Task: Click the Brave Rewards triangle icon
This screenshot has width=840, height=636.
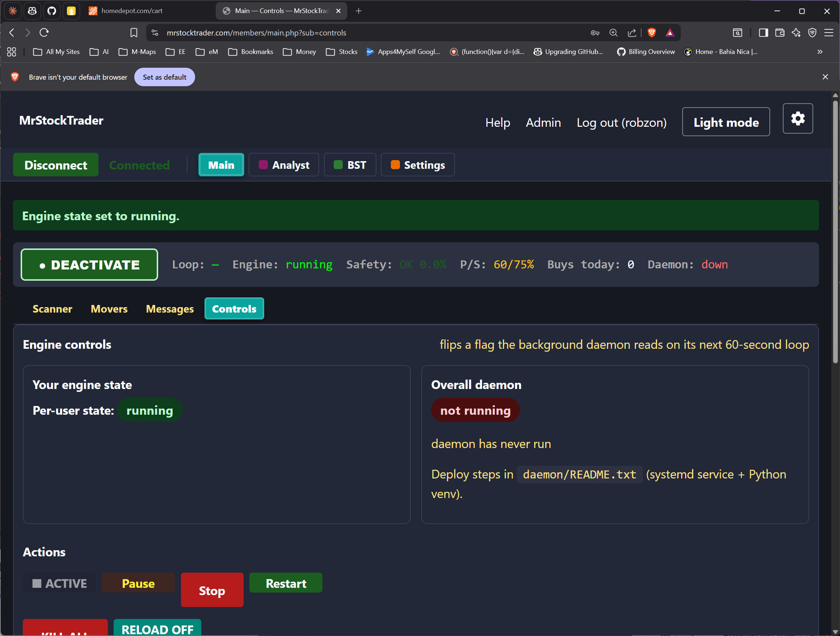Action: coord(670,33)
